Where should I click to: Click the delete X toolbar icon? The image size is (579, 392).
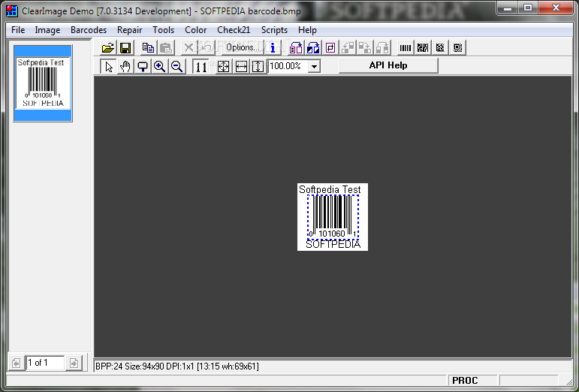point(188,47)
